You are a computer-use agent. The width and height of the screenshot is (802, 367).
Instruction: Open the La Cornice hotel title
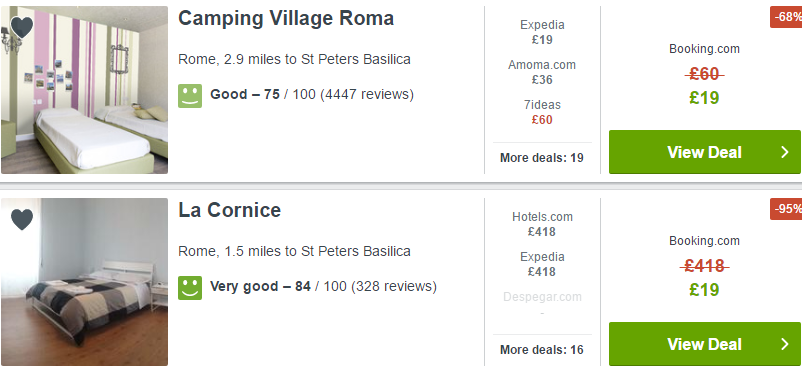click(230, 210)
